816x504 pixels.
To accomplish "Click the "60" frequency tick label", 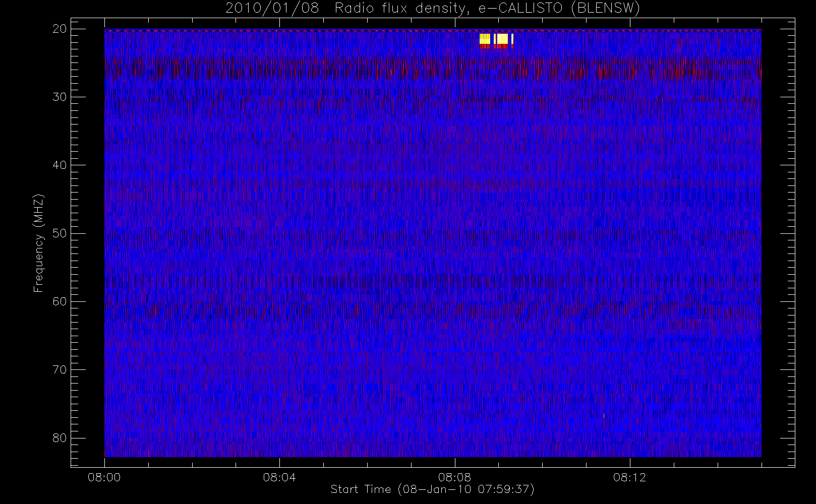I will click(x=60, y=301).
